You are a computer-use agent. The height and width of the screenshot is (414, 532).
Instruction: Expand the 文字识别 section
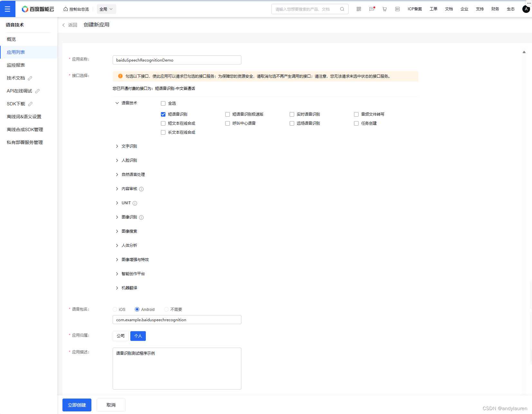[117, 146]
